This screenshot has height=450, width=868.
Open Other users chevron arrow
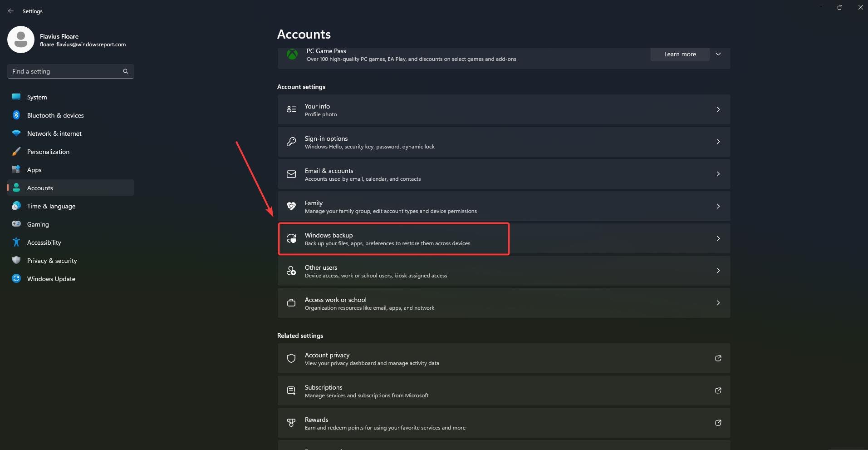[718, 271]
